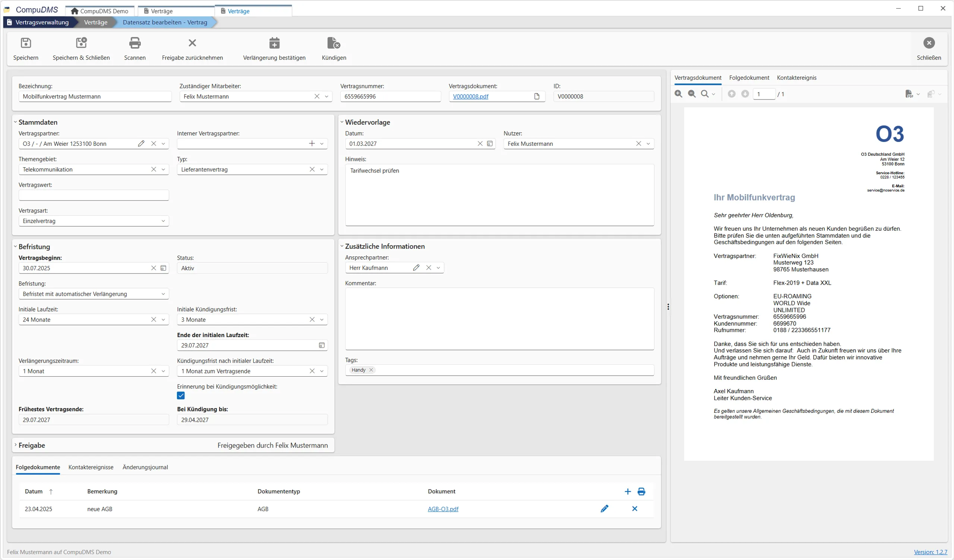
Task: Add a new Folgedokument with the plus icon
Action: 628,491
